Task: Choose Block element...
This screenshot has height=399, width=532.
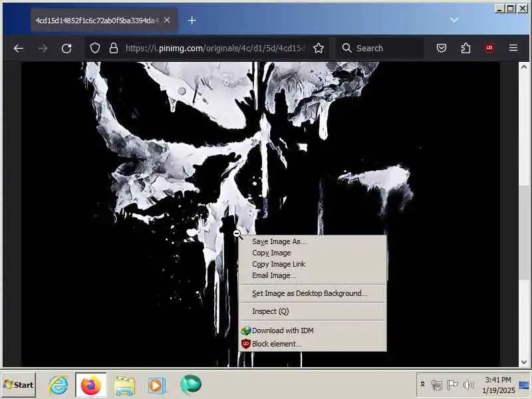Action: pos(313,344)
